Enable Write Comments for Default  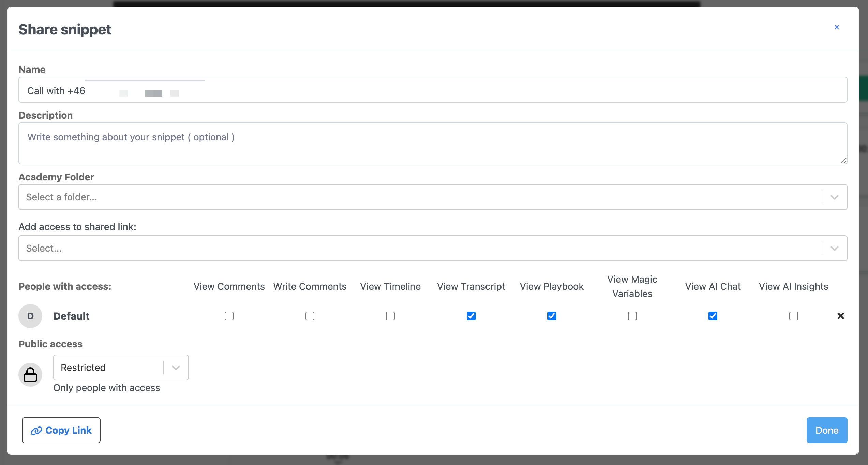click(310, 316)
